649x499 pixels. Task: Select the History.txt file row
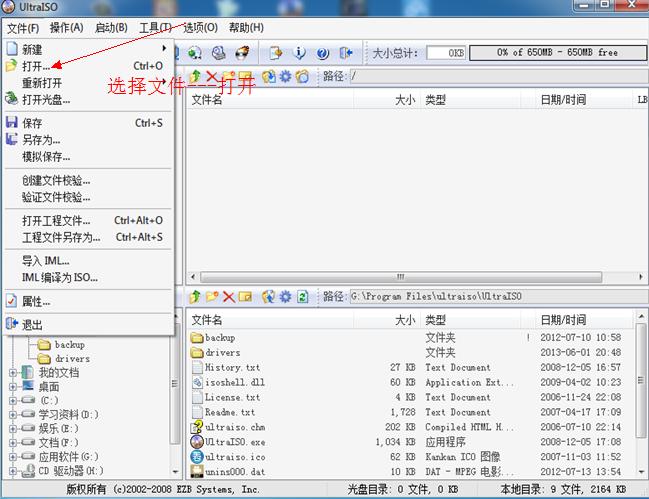tap(410, 367)
